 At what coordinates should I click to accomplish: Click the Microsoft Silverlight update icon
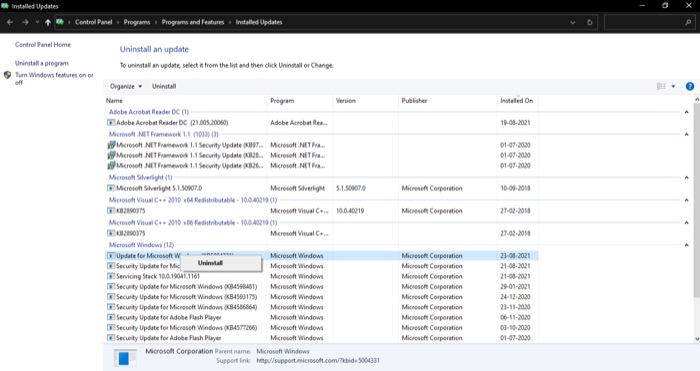point(111,188)
